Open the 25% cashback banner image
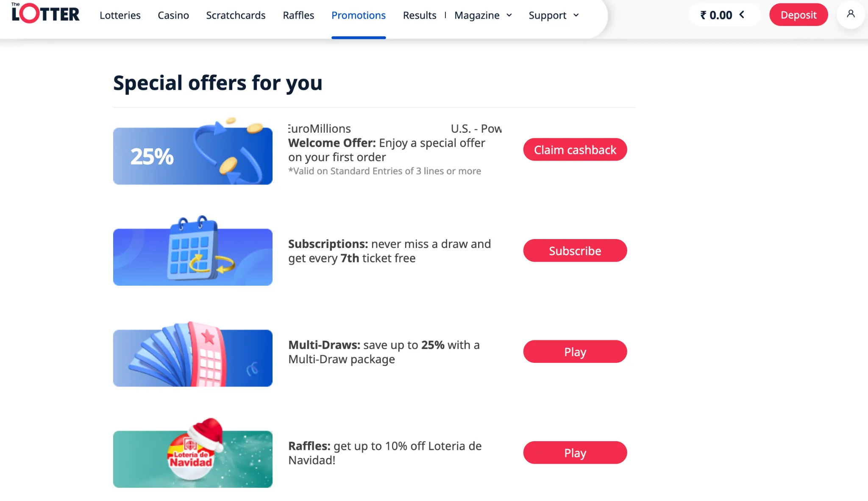 click(193, 156)
